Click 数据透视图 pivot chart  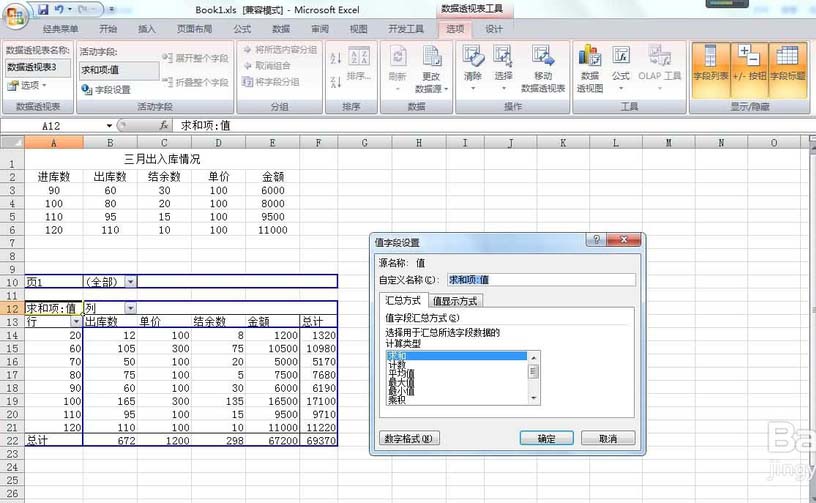tap(590, 69)
